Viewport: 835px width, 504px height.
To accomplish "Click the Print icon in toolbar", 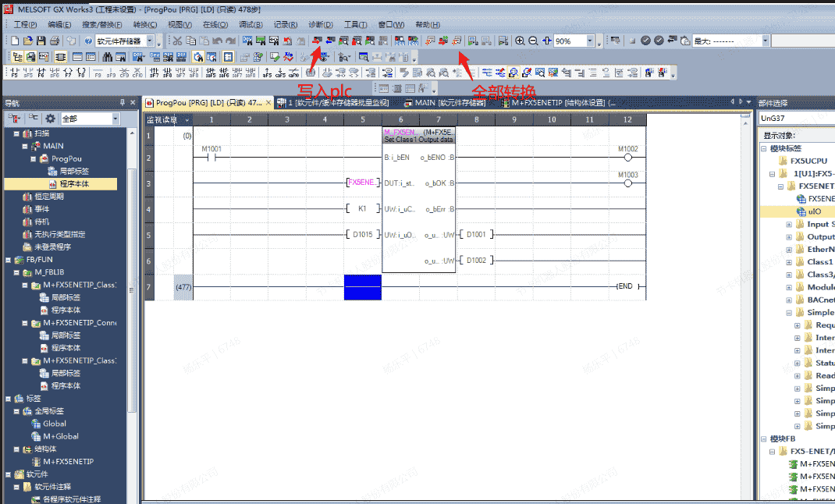I will click(55, 41).
